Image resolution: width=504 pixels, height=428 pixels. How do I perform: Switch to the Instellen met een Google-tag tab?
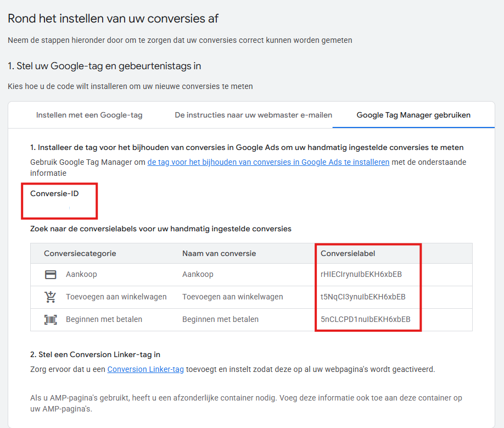tap(89, 115)
